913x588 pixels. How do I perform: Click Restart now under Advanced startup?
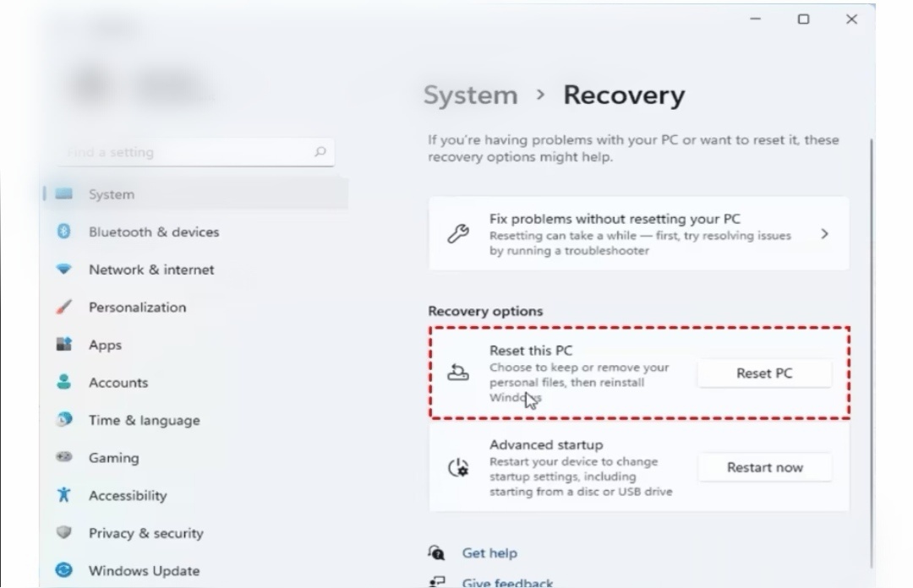coord(763,467)
